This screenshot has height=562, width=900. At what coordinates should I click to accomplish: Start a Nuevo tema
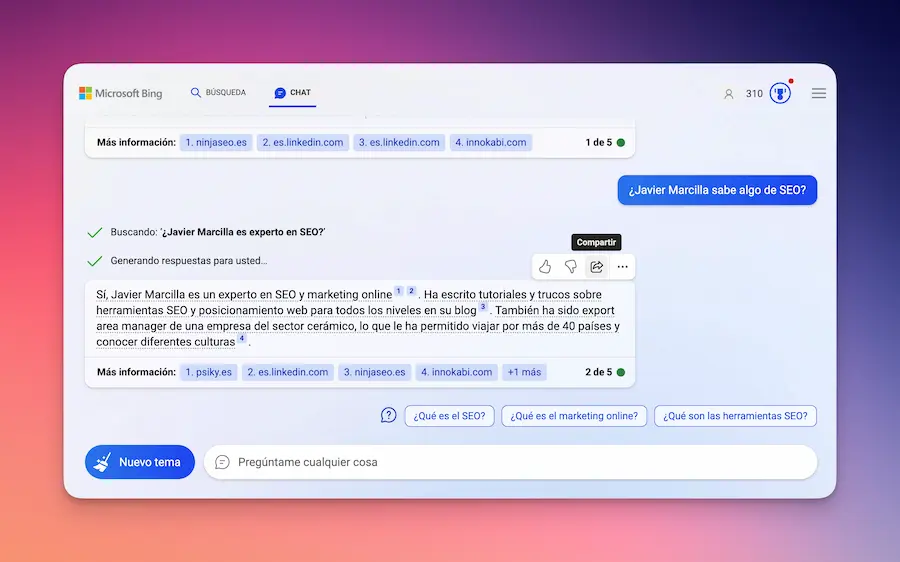pyautogui.click(x=140, y=462)
